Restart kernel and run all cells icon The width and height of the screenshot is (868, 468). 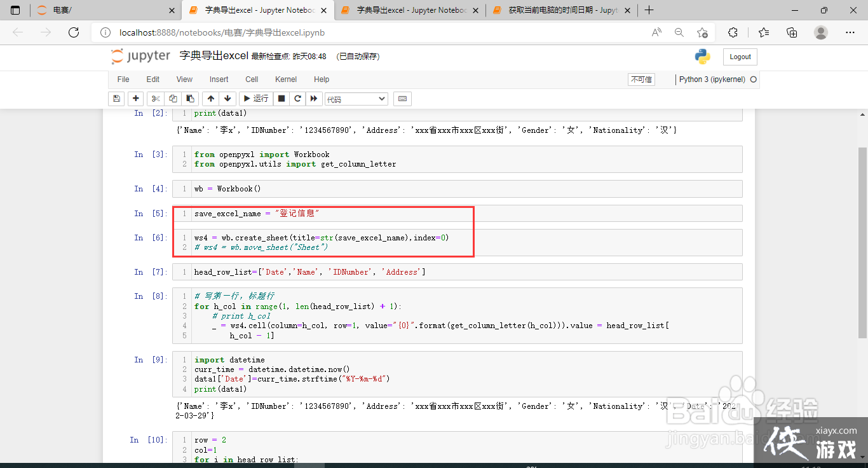click(313, 99)
